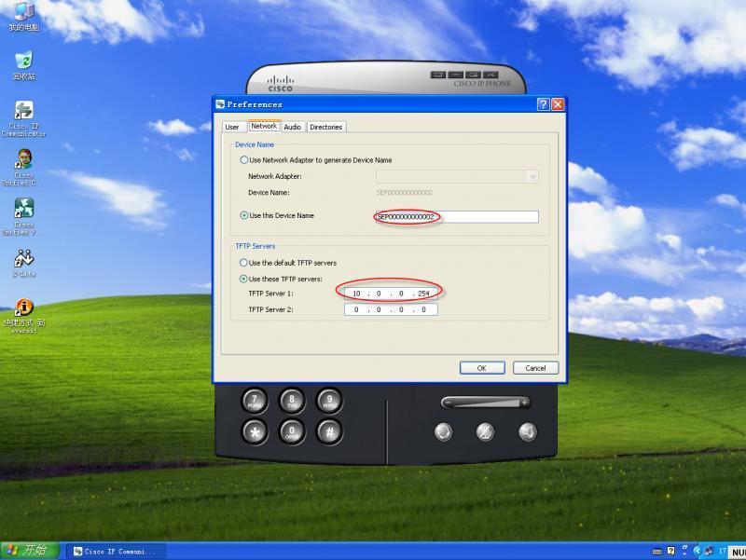Dial the 8 key on phone keypad
This screenshot has height=560, width=746.
(292, 402)
